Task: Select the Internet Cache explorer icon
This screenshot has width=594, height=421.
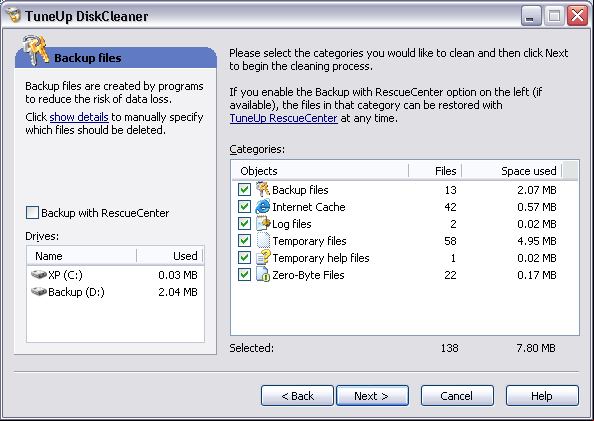Action: [x=263, y=207]
